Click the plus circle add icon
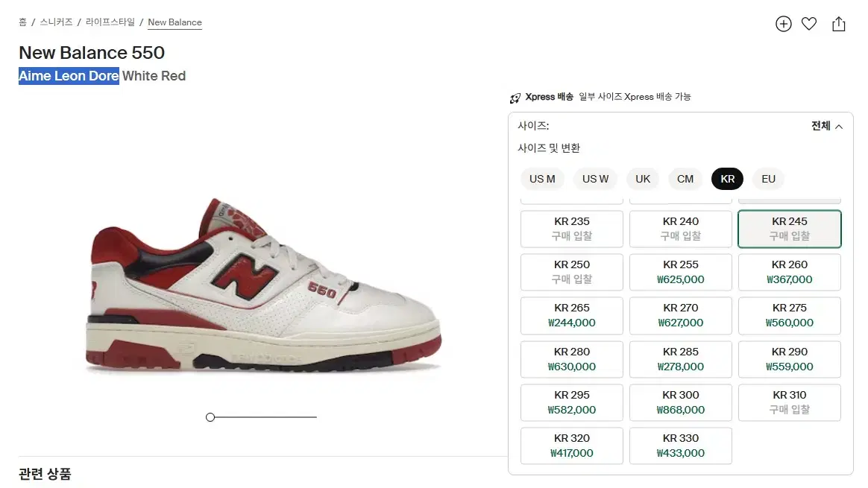The image size is (868, 488). (x=783, y=24)
